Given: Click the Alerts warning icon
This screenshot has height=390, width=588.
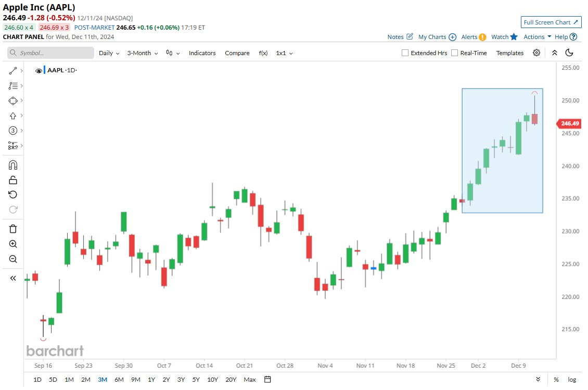Looking at the screenshot, I should tap(482, 37).
